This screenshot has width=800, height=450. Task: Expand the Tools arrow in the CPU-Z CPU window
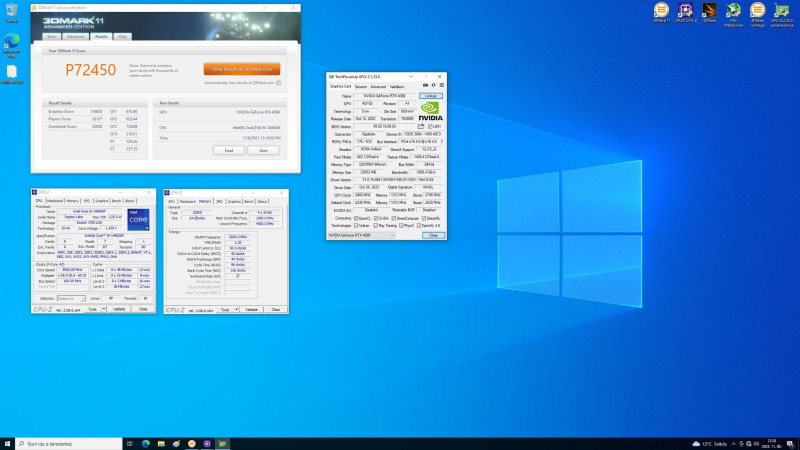coord(104,309)
